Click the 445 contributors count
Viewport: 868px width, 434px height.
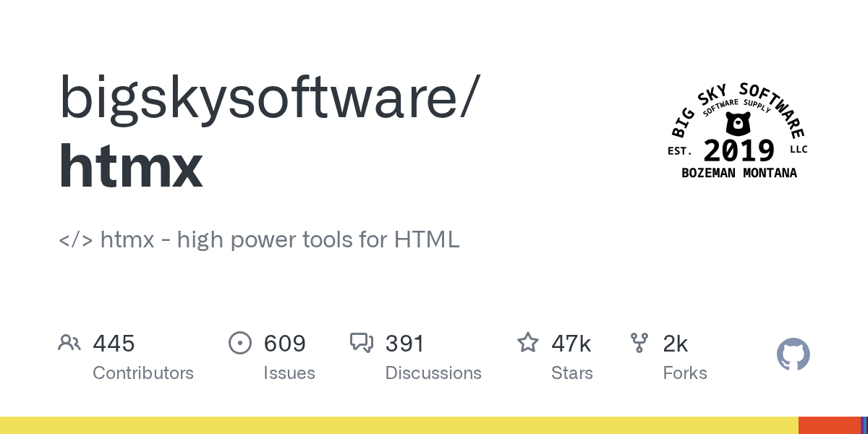tap(114, 343)
